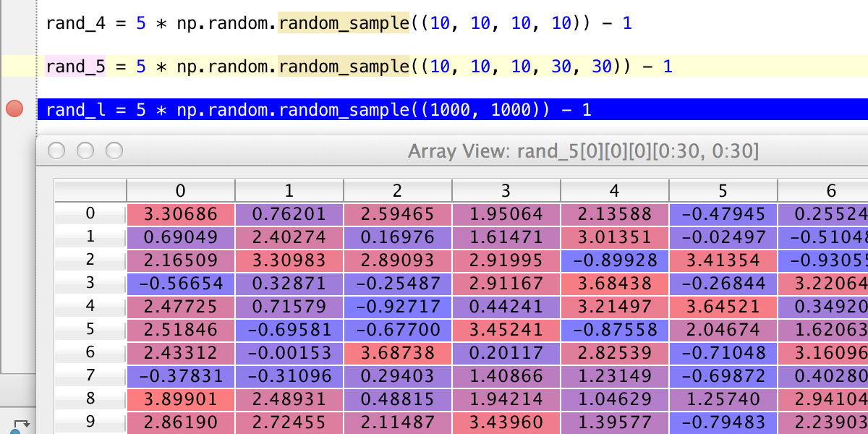The height and width of the screenshot is (434, 868).
Task: Toggle the breakpoint on rand_l line
Action: coord(14,110)
